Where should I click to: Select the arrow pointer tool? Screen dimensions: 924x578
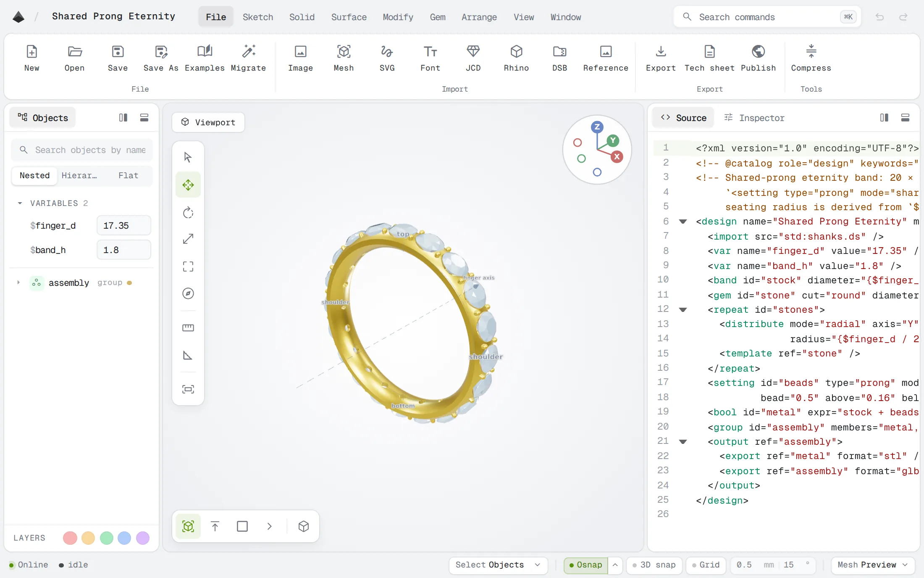pyautogui.click(x=188, y=157)
